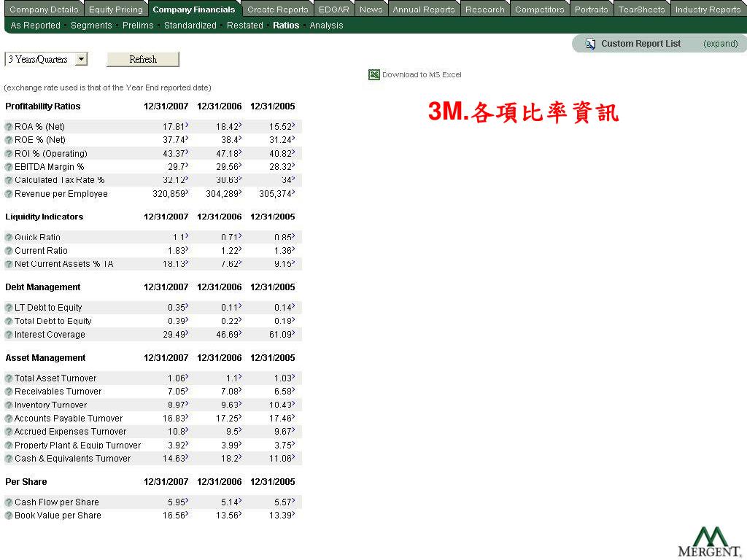747x560 pixels.
Task: Click Book Value per Share value 16.56
Action: (x=175, y=516)
